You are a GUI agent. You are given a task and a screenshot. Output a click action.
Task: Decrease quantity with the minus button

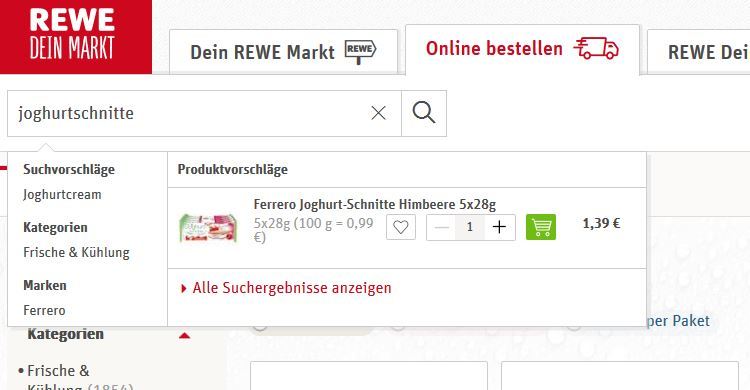441,227
